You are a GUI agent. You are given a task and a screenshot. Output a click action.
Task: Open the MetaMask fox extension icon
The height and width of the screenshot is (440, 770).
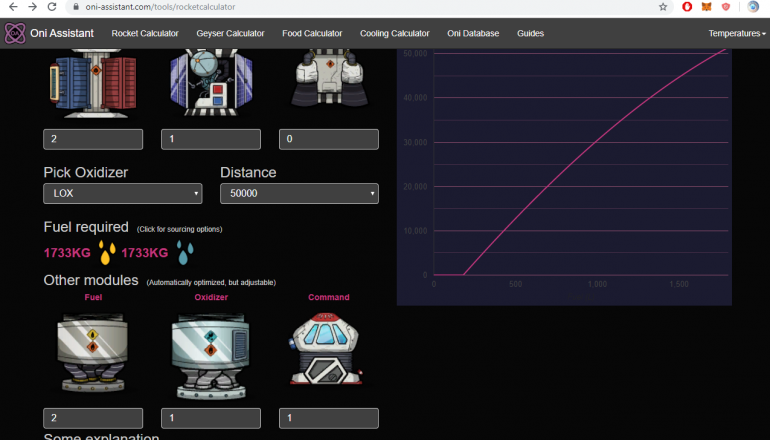click(x=706, y=6)
